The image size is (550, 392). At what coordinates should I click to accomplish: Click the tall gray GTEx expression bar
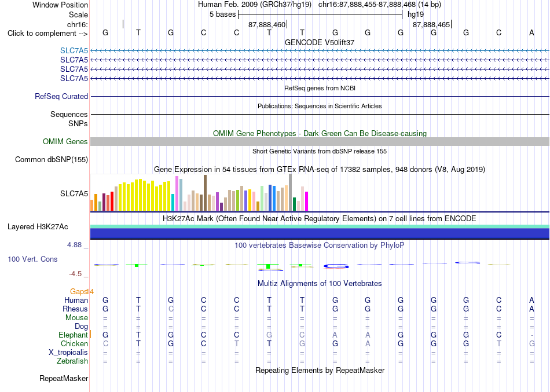coord(291,192)
